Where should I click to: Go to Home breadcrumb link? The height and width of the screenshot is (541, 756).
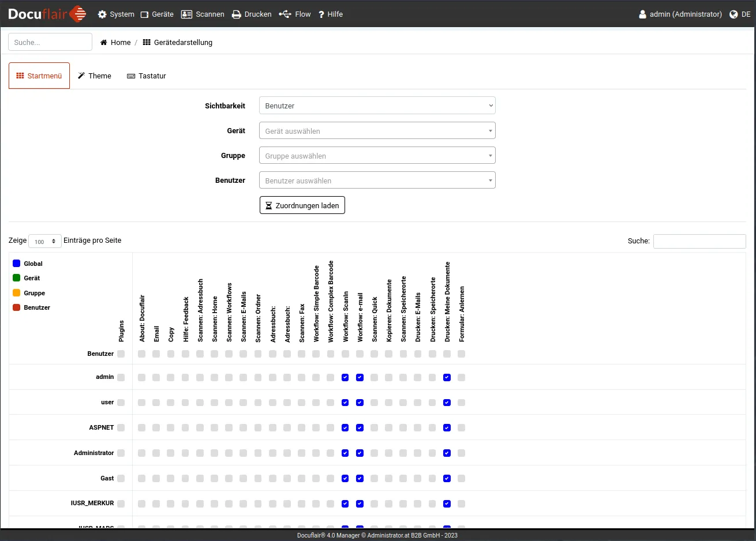click(x=121, y=43)
